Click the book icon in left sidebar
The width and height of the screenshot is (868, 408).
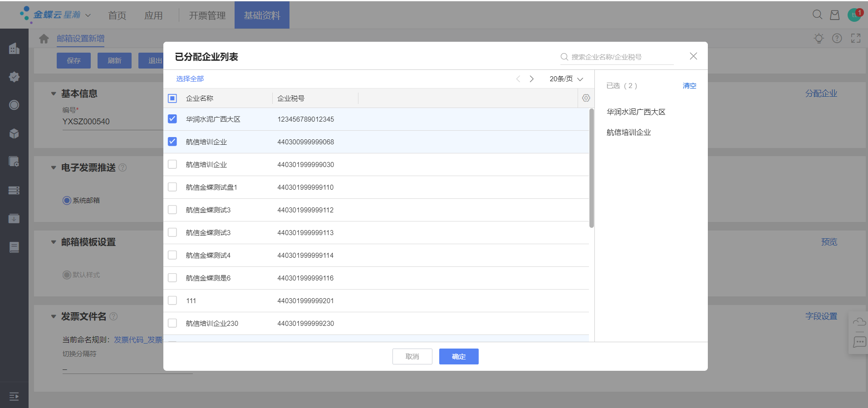(x=14, y=247)
